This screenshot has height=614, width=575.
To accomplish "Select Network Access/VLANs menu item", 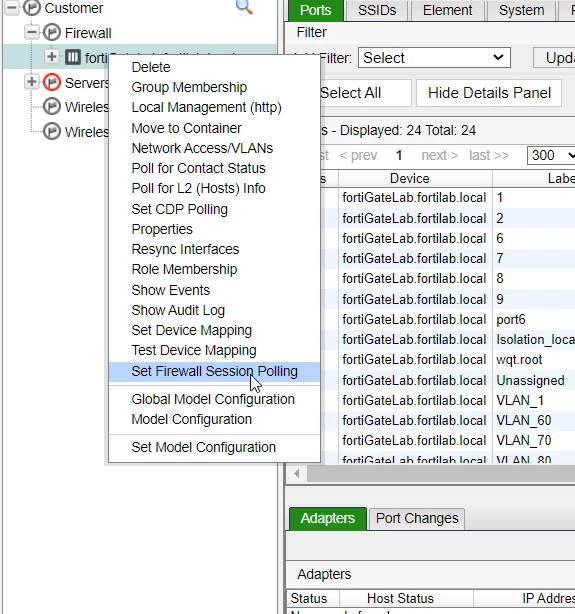I will (202, 148).
